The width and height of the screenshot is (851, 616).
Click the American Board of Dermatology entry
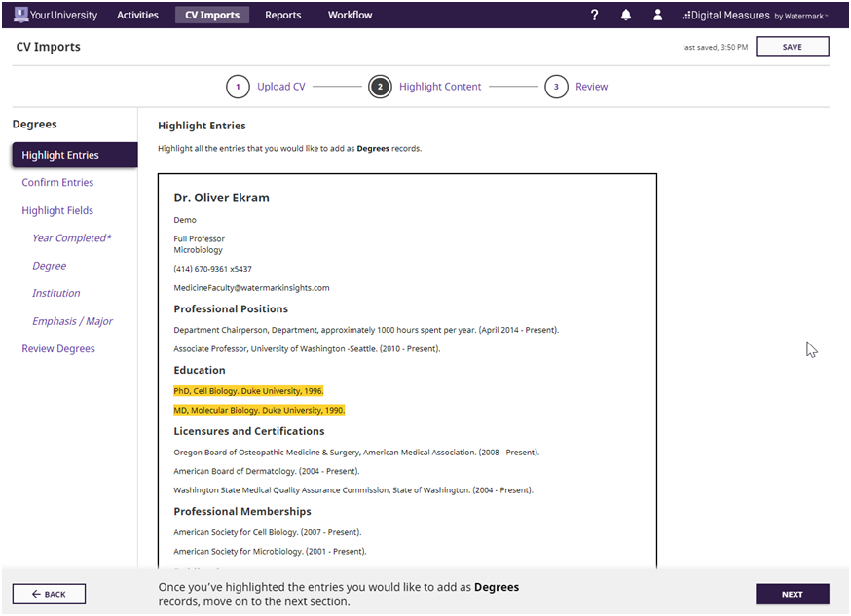[267, 471]
